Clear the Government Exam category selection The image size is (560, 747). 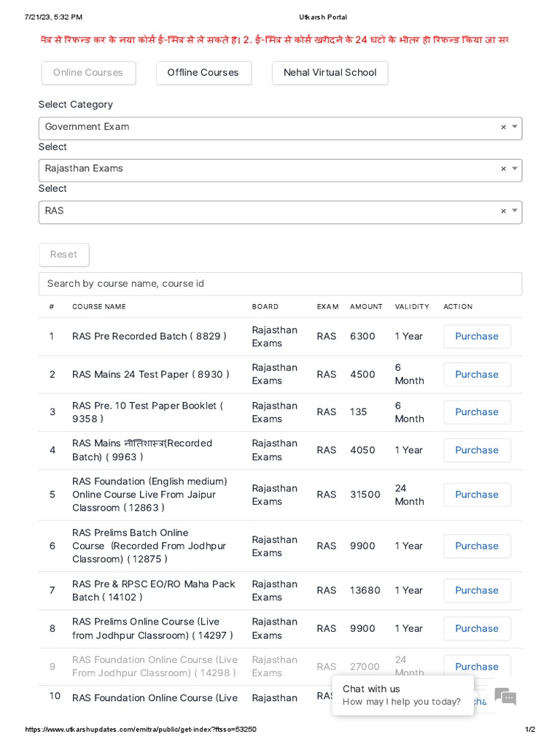(503, 127)
